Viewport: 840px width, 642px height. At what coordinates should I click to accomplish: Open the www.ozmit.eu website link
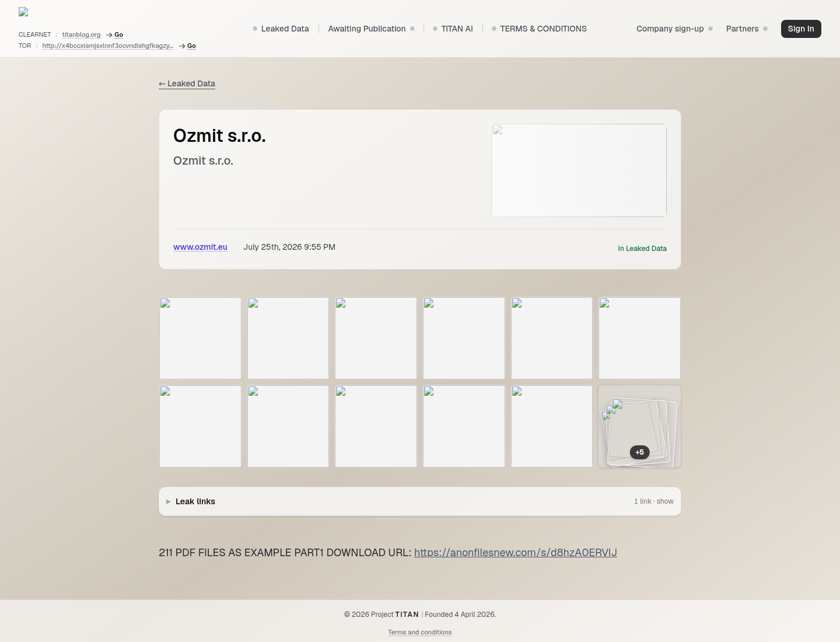200,247
